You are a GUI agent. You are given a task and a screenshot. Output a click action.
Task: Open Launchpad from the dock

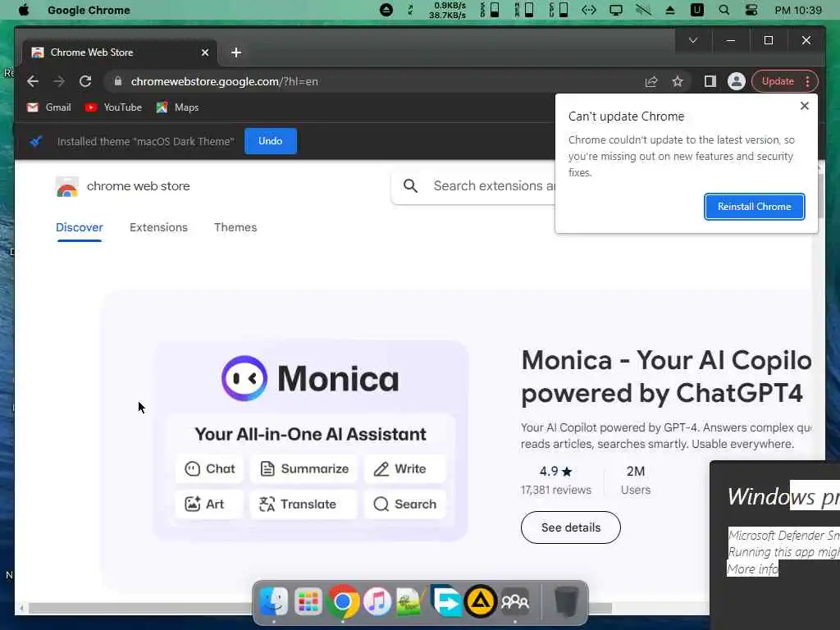(308, 602)
